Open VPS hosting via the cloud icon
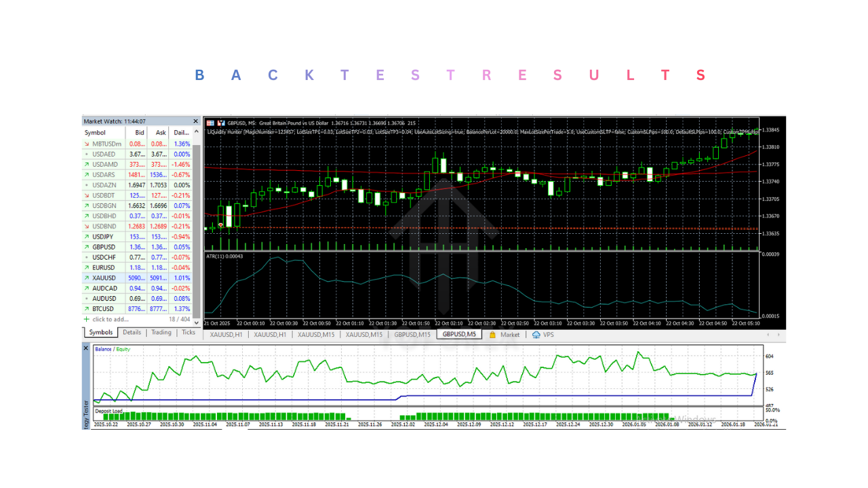The width and height of the screenshot is (868, 488). [535, 334]
